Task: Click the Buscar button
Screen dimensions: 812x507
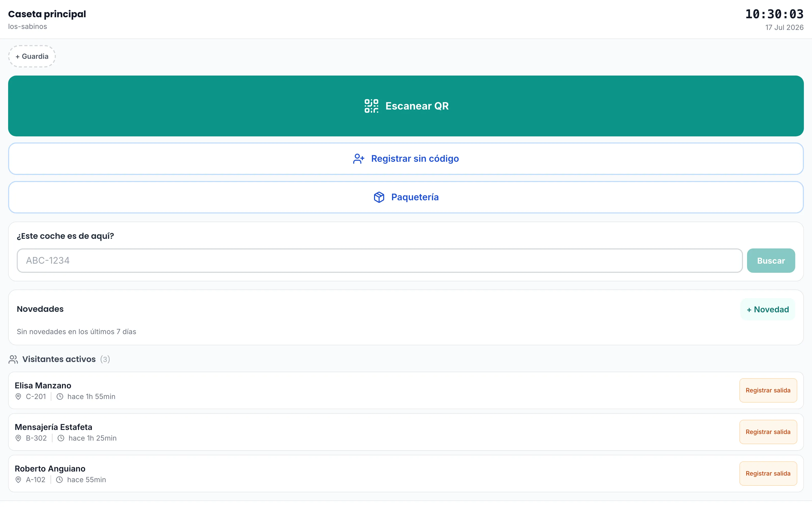Action: coord(771,261)
